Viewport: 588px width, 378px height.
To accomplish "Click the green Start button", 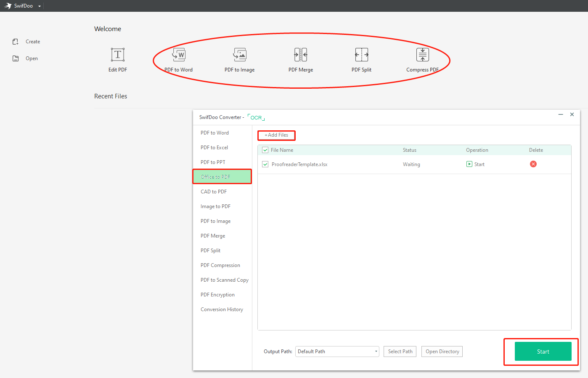I will [x=543, y=352].
